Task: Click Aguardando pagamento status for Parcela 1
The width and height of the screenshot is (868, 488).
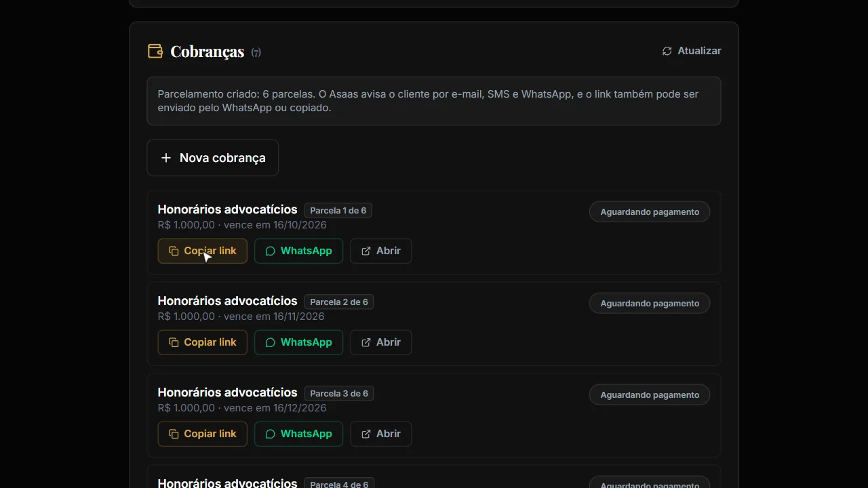Action: click(650, 212)
